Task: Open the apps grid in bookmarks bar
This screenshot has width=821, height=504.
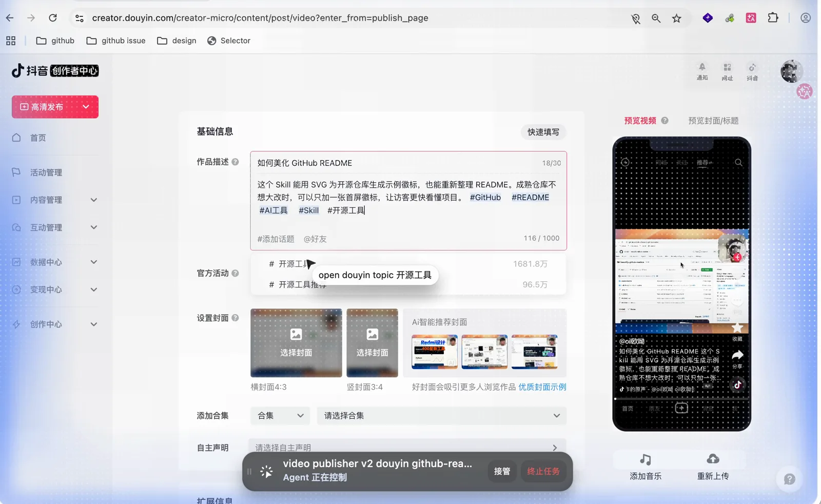Action: pos(11,41)
